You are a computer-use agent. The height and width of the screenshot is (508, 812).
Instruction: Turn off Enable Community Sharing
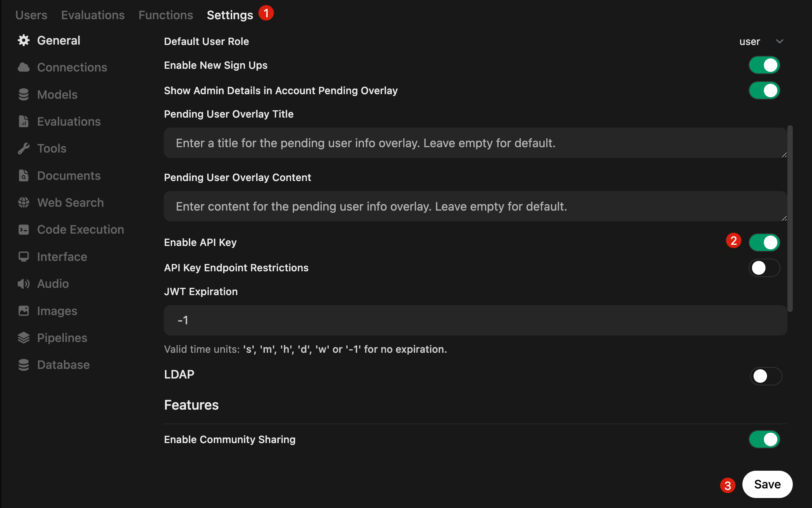pyautogui.click(x=764, y=439)
